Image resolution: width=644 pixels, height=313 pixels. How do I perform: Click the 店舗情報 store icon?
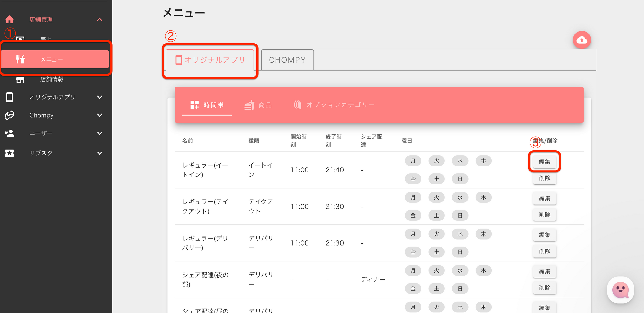click(x=20, y=79)
